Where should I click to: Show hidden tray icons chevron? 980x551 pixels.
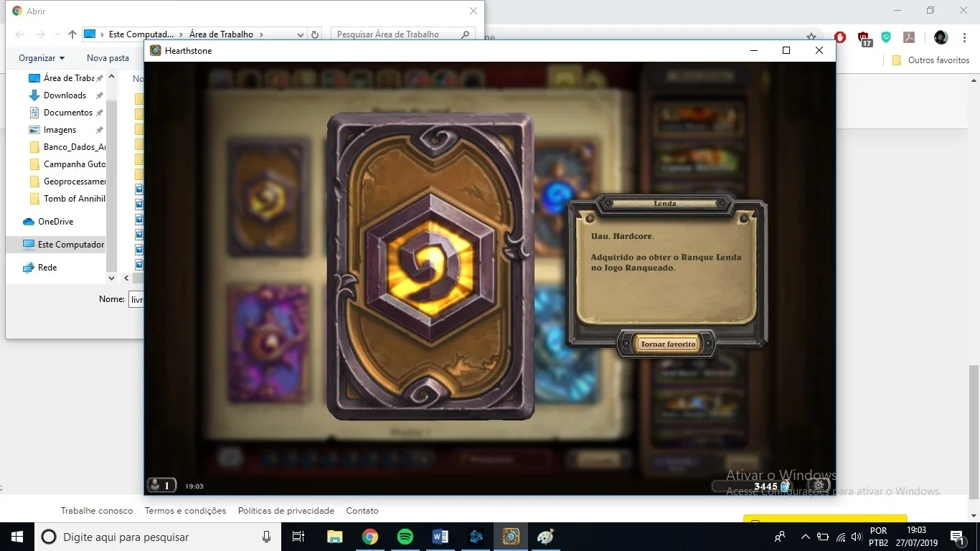[x=806, y=537]
